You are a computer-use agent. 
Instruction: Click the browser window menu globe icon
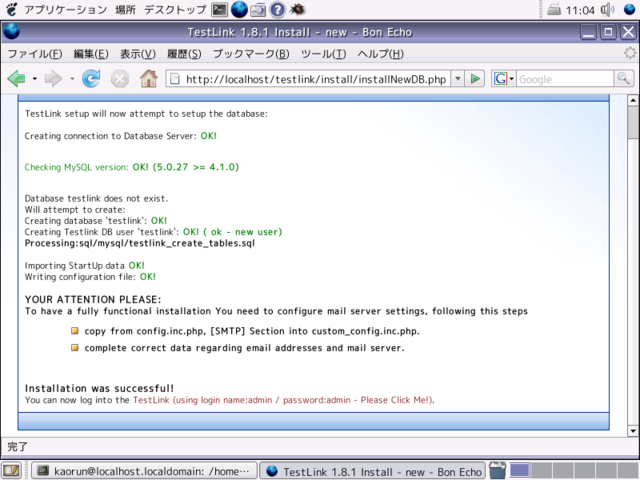coord(11,31)
